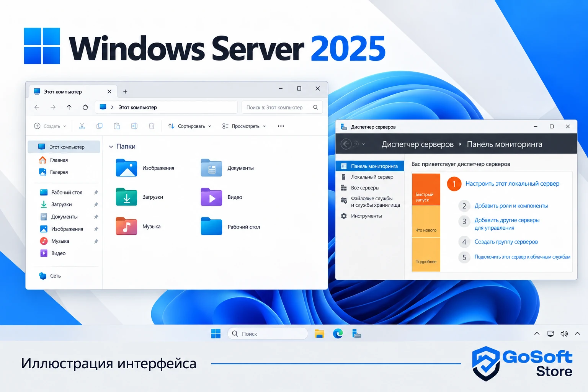Click the Windows Start button
The image size is (588, 392).
[216, 333]
